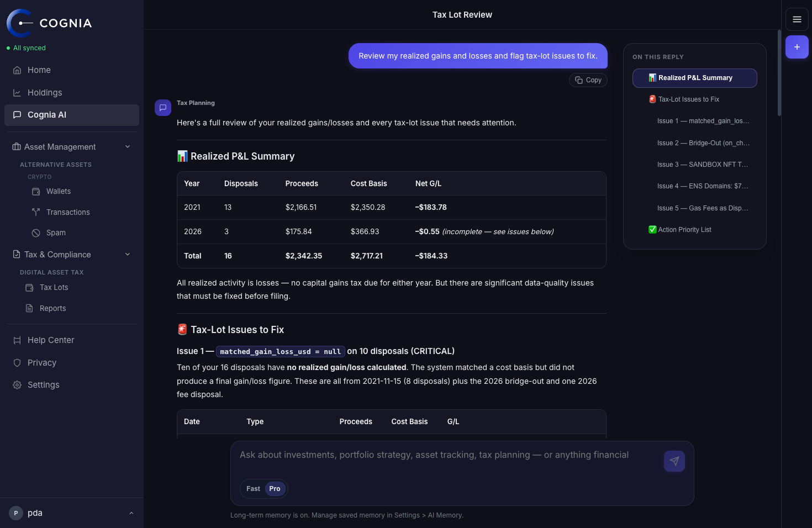This screenshot has height=528, width=812.
Task: Click the Tax Planning assistant avatar icon
Action: click(163, 108)
